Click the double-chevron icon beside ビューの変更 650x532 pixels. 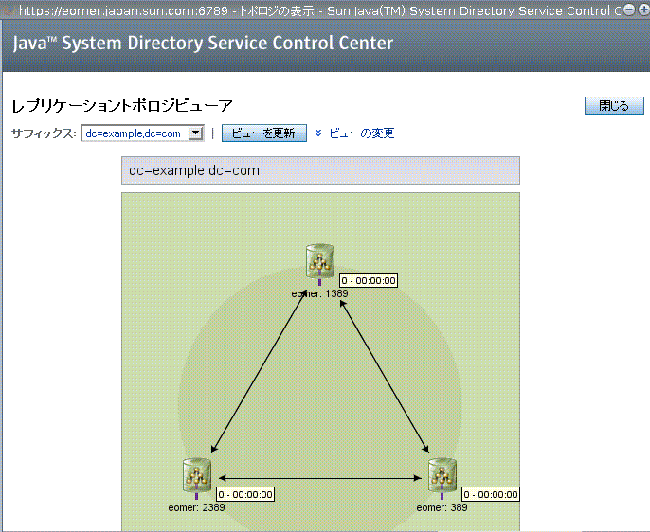point(318,133)
